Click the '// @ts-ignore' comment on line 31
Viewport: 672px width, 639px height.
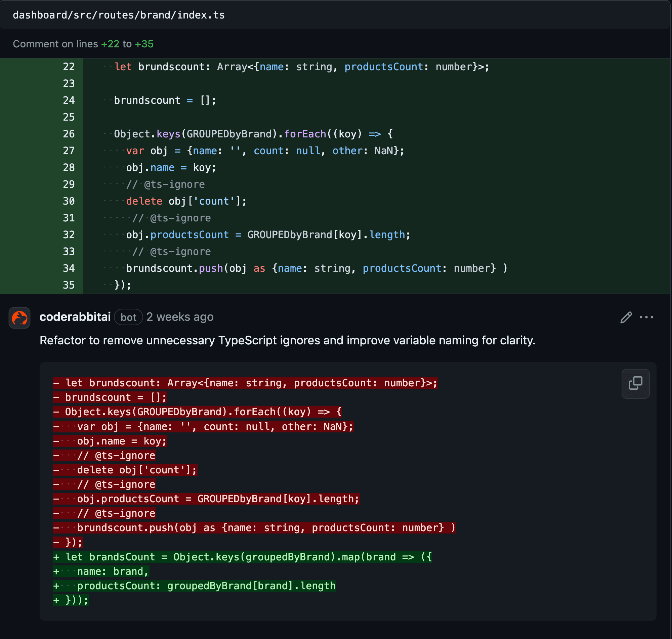tap(172, 218)
